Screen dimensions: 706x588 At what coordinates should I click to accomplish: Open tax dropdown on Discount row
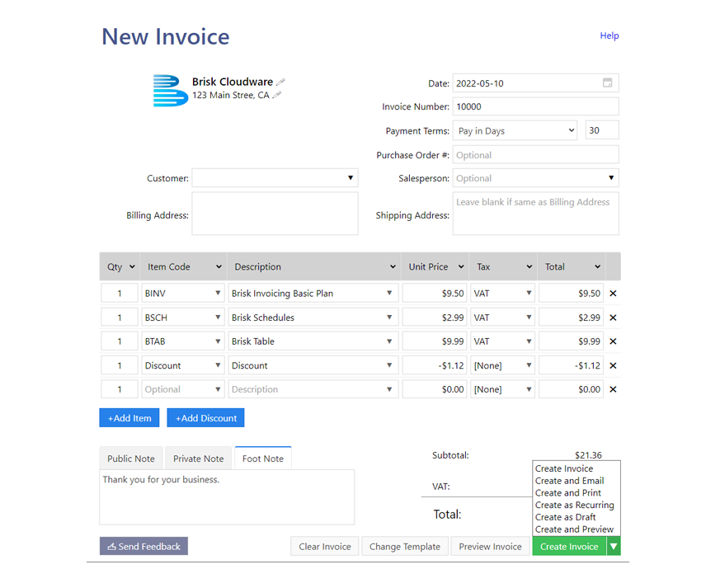click(x=529, y=365)
